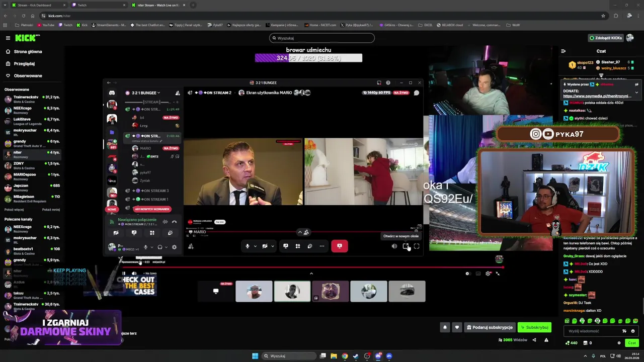Open beatboxtv1 recommended channel
Screen dimensions: 644x362
(31, 250)
